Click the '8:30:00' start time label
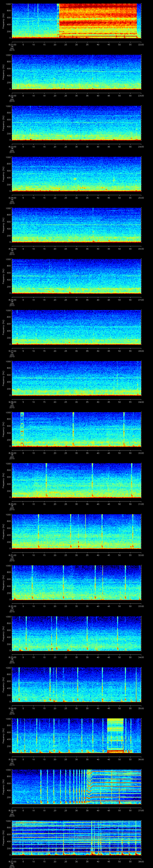 click(12, 504)
